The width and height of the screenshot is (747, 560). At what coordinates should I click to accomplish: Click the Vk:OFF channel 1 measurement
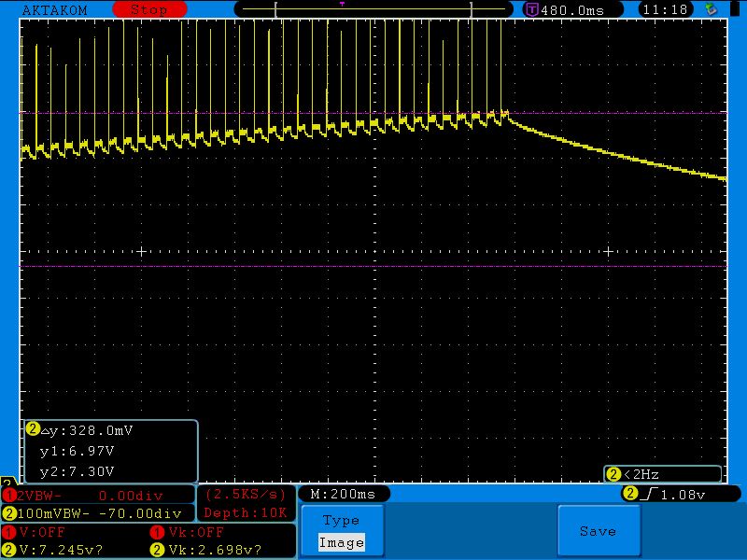tap(196, 532)
